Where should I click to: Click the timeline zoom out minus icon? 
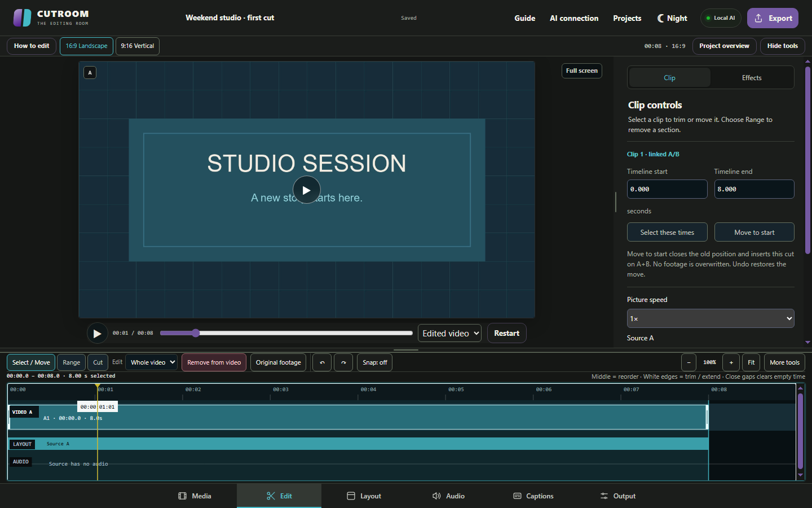point(689,362)
